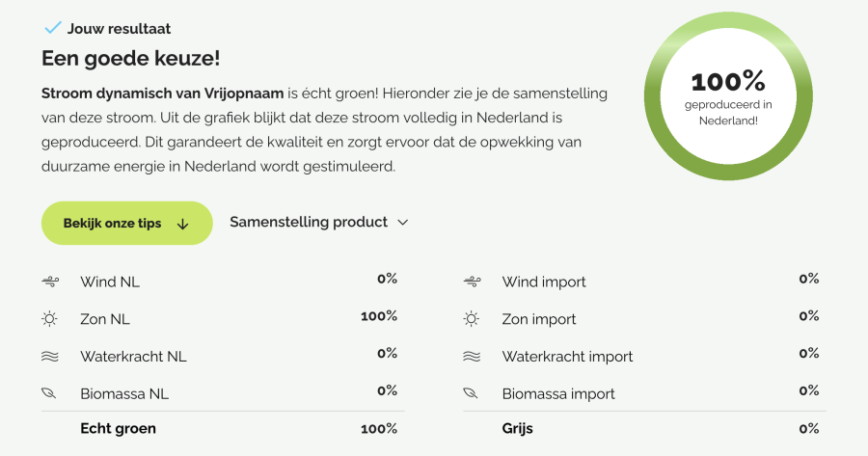Click the blue checkmark next to Jouw resultaat
This screenshot has width=868, height=456.
(52, 27)
